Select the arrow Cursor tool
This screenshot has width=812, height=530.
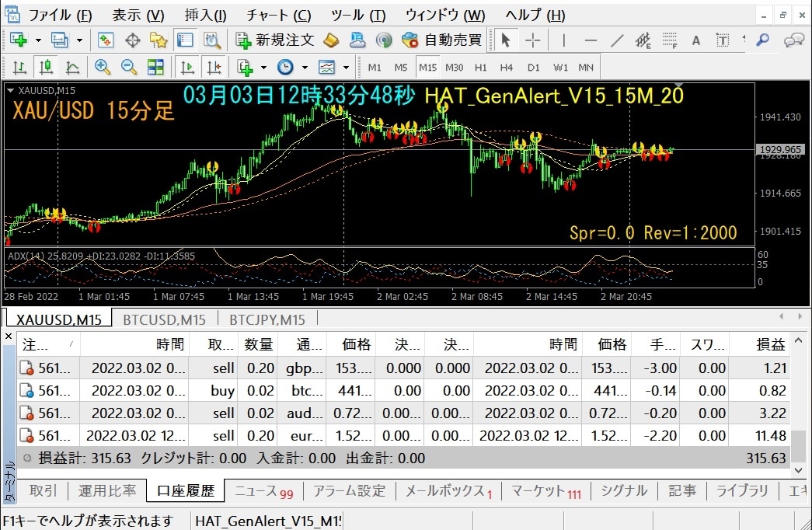tap(506, 40)
